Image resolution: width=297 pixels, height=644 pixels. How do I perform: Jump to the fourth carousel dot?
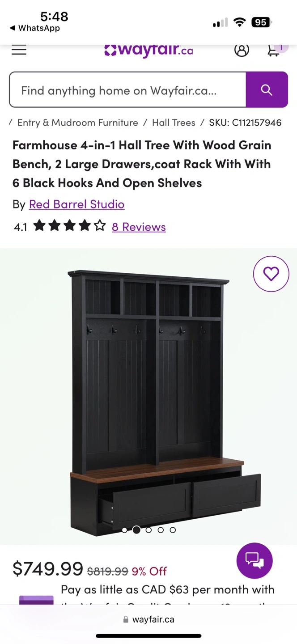[x=161, y=530]
